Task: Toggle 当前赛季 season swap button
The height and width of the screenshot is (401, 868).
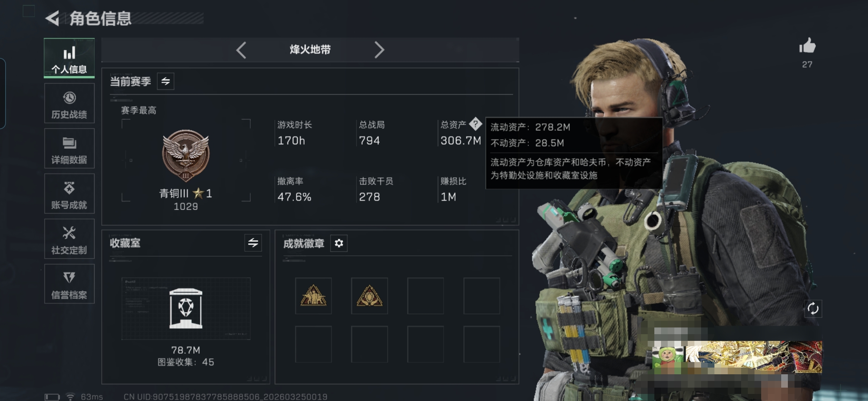Action: [165, 81]
